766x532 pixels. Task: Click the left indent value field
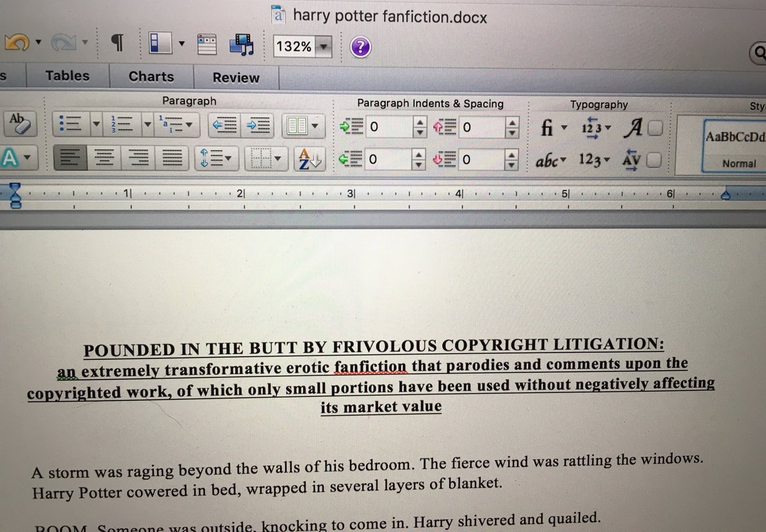click(389, 128)
